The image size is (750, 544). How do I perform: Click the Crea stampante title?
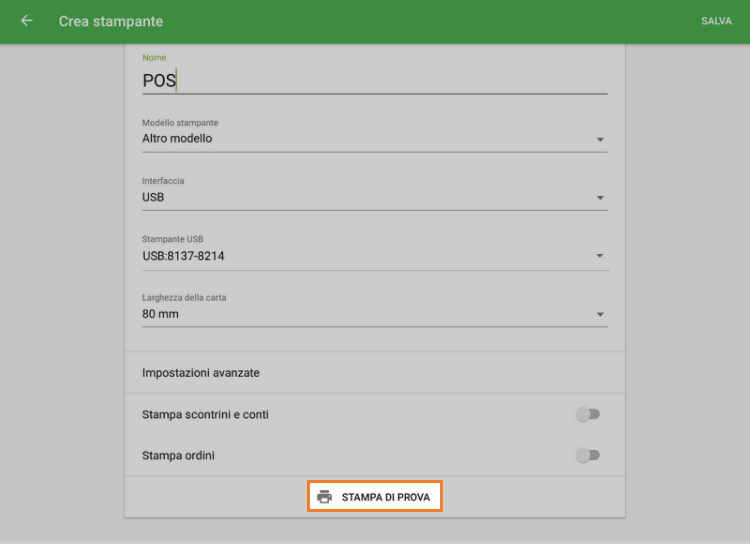pos(111,21)
